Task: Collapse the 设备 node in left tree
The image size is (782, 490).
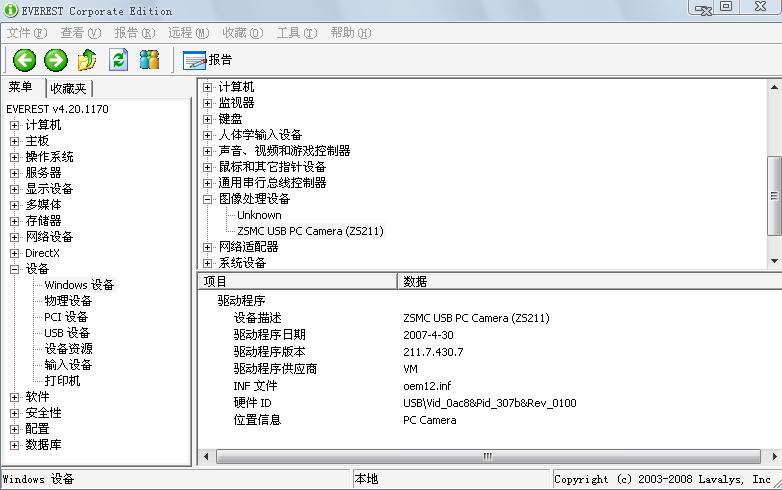Action: coord(14,269)
